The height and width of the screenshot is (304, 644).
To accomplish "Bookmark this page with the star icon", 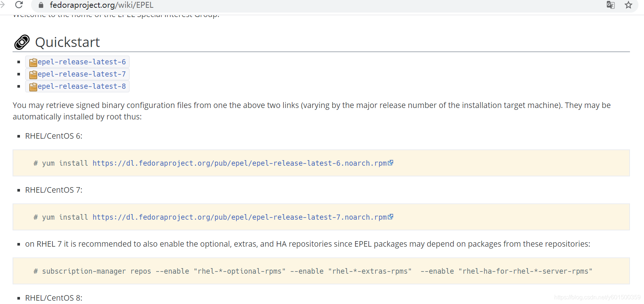I will point(628,5).
